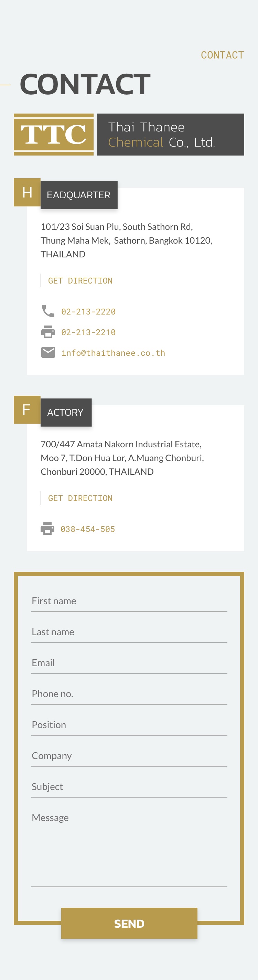Click into the Subject field
Viewport: 258px width, 980px height.
[129, 787]
